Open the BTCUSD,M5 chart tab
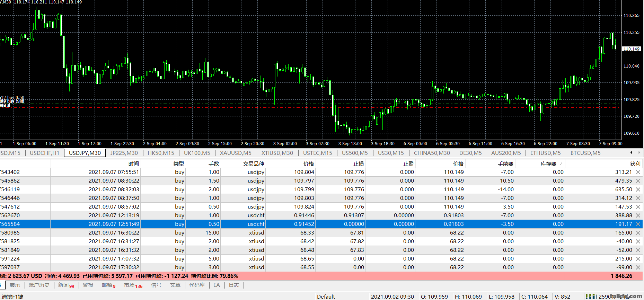644x300 pixels. coord(585,153)
